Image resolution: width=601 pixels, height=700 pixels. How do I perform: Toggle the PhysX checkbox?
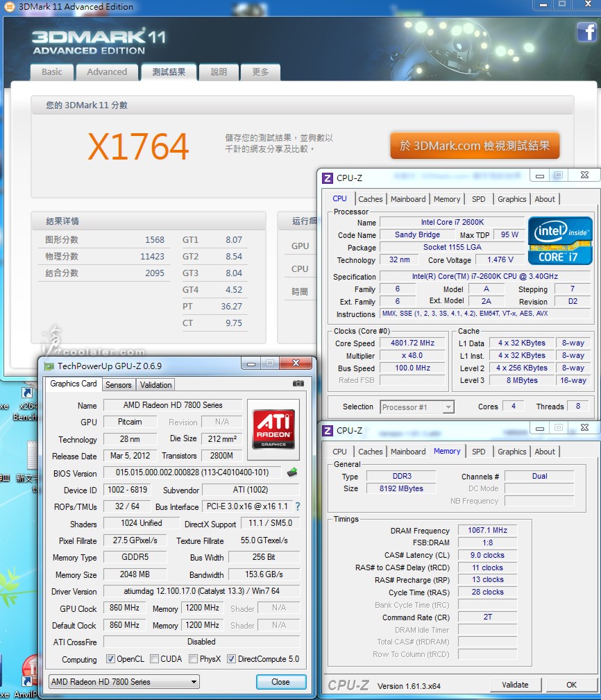(194, 659)
